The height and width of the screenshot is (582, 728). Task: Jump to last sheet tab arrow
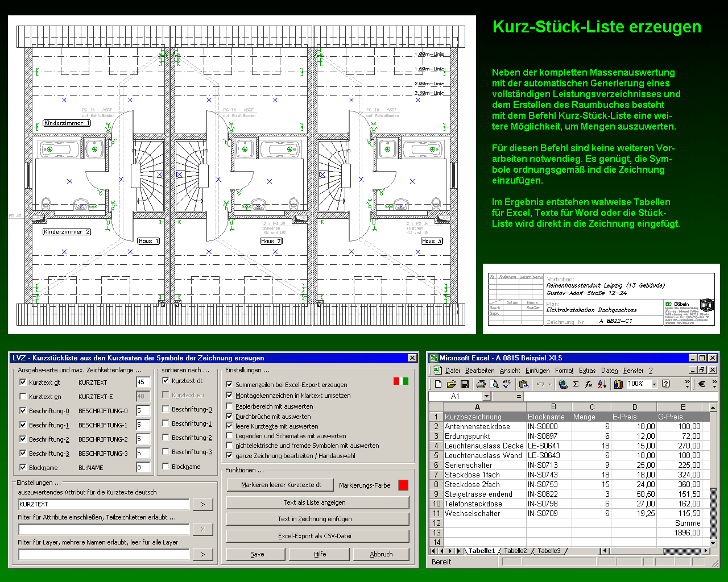coord(459,551)
